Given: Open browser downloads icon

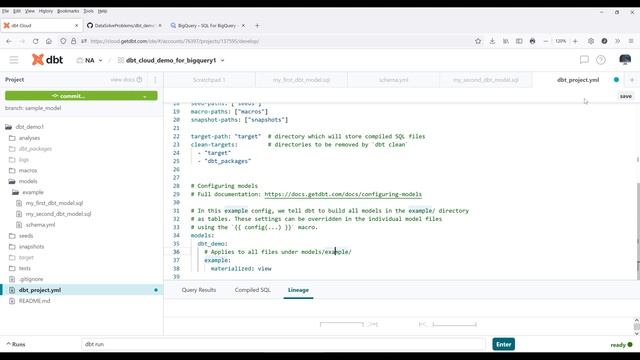Looking at the screenshot, I should pyautogui.click(x=492, y=41).
